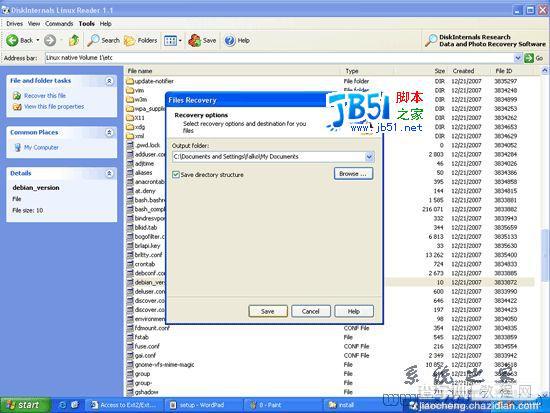Click Cancel in Files Recovery dialog

311,311
